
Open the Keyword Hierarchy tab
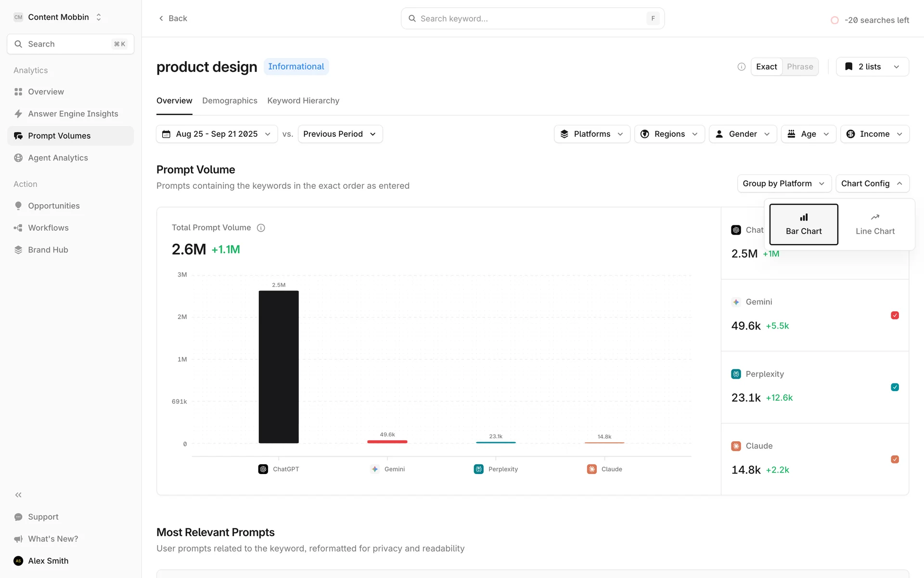pyautogui.click(x=303, y=101)
